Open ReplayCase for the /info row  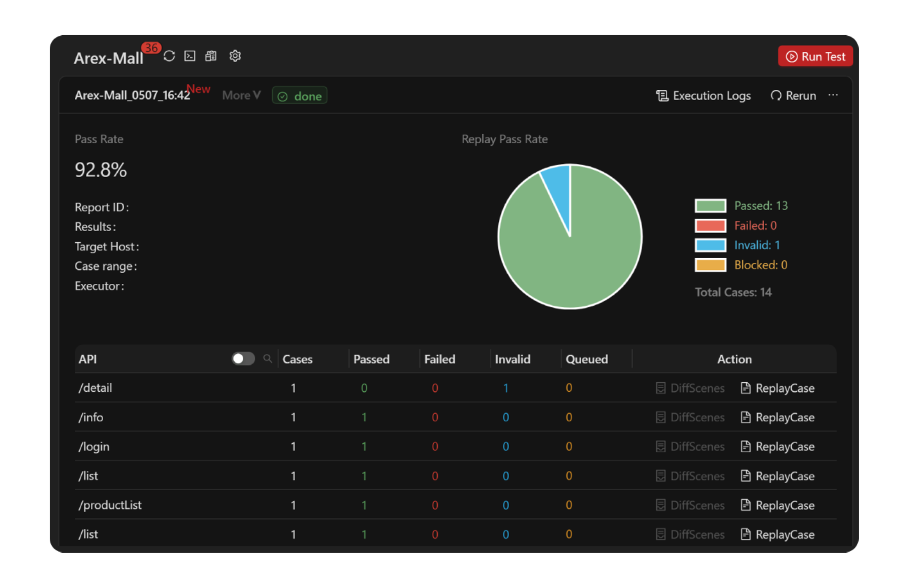pos(777,417)
